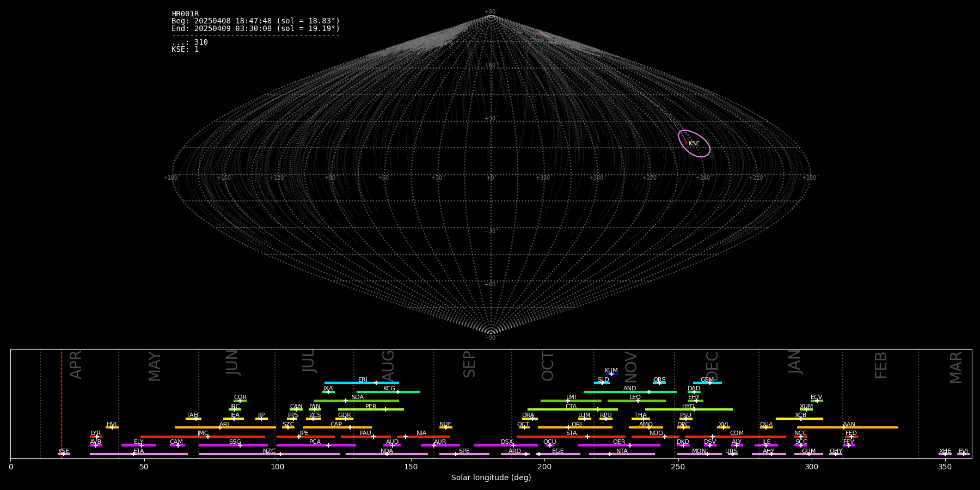Click the red COM shower bar
This screenshot has width=980, height=490.
(735, 437)
